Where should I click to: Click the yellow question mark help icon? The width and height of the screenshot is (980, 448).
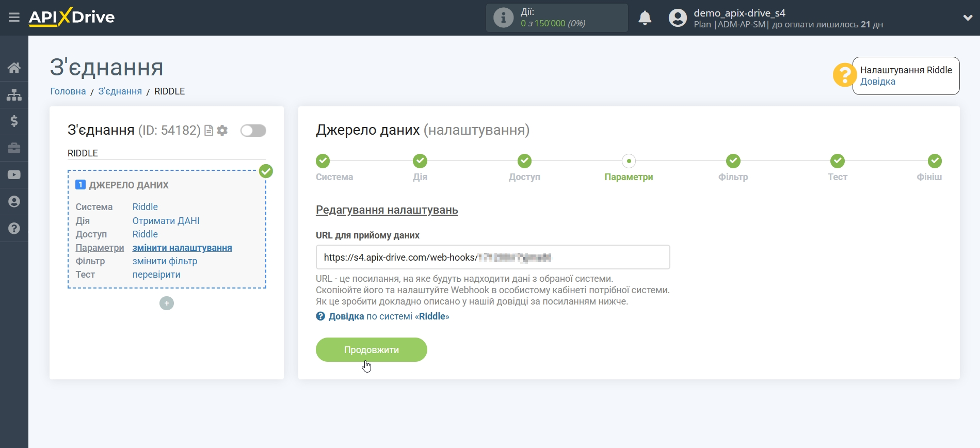pos(844,75)
